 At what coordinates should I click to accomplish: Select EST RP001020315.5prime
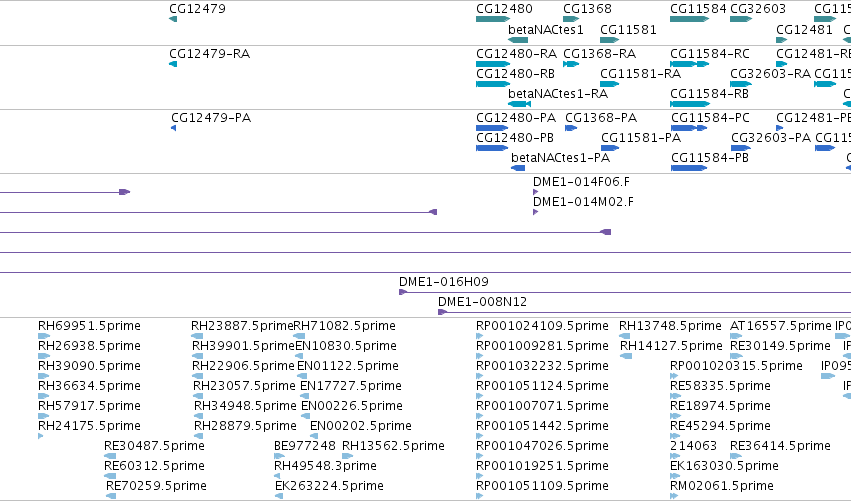[x=736, y=366]
